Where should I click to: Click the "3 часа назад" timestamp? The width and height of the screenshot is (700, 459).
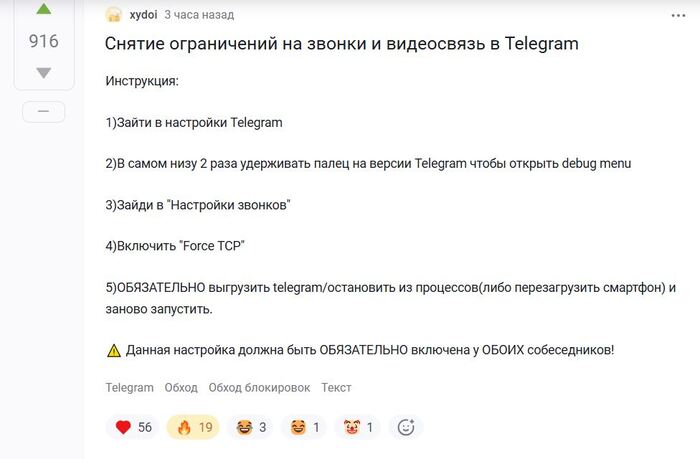point(199,15)
